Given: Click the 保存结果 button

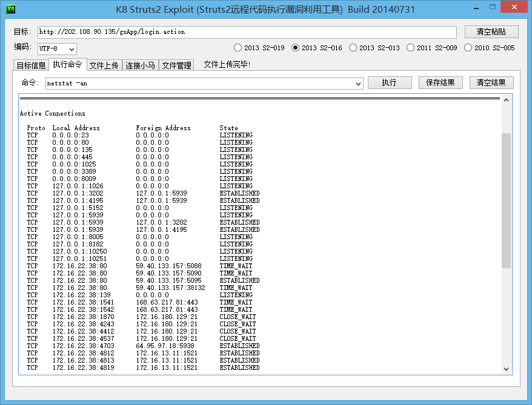Looking at the screenshot, I should (441, 83).
